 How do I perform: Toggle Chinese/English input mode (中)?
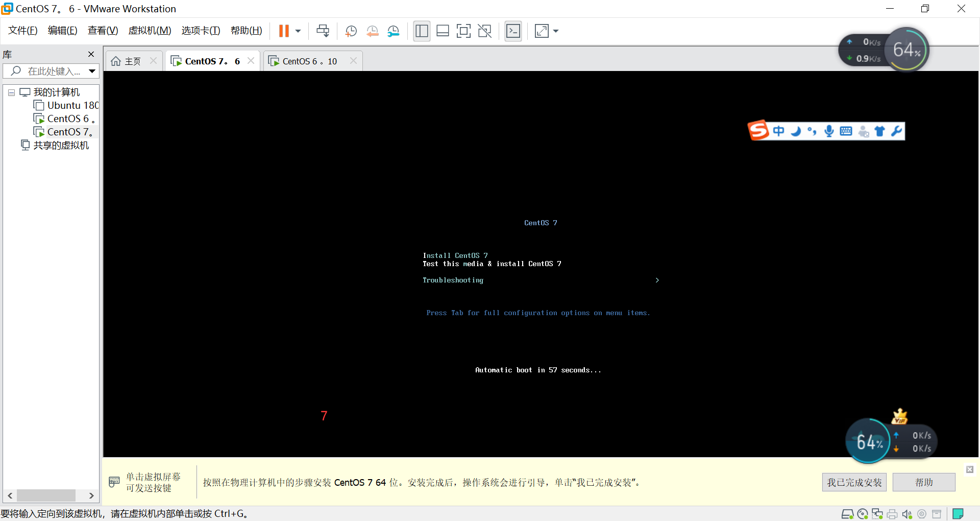click(x=778, y=131)
